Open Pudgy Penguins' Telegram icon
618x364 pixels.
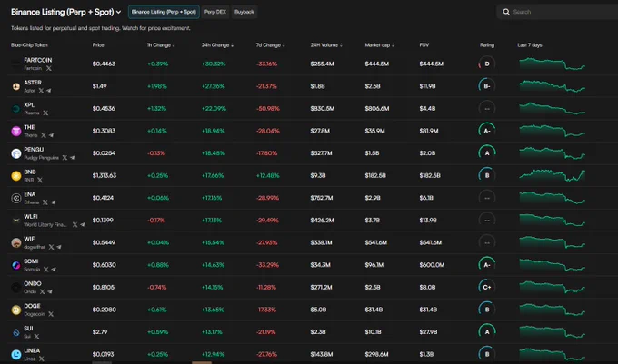tap(72, 158)
